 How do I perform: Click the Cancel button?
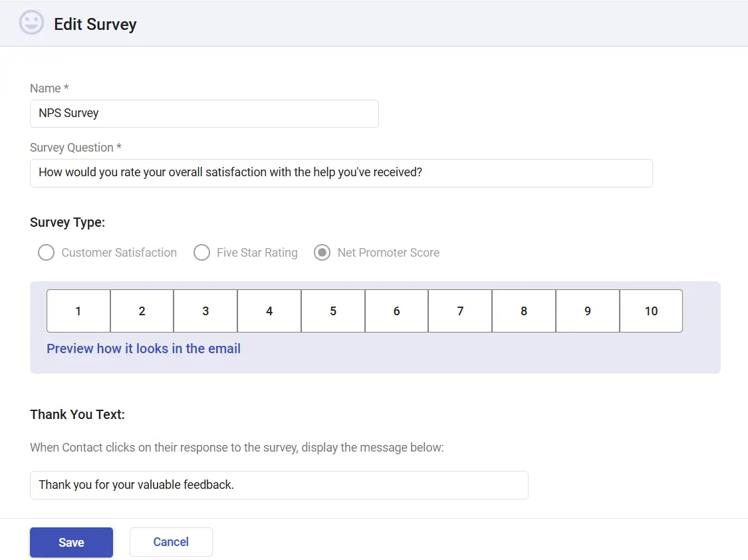tap(171, 542)
